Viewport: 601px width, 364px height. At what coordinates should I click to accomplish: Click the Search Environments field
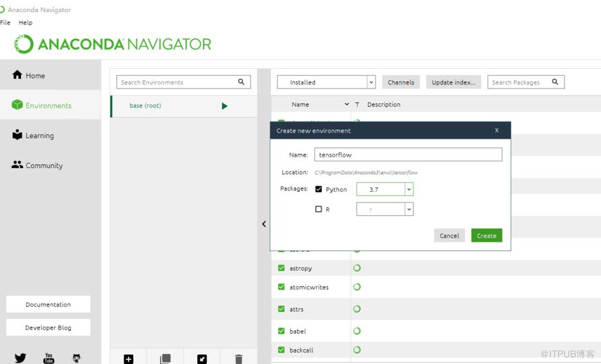(x=184, y=82)
